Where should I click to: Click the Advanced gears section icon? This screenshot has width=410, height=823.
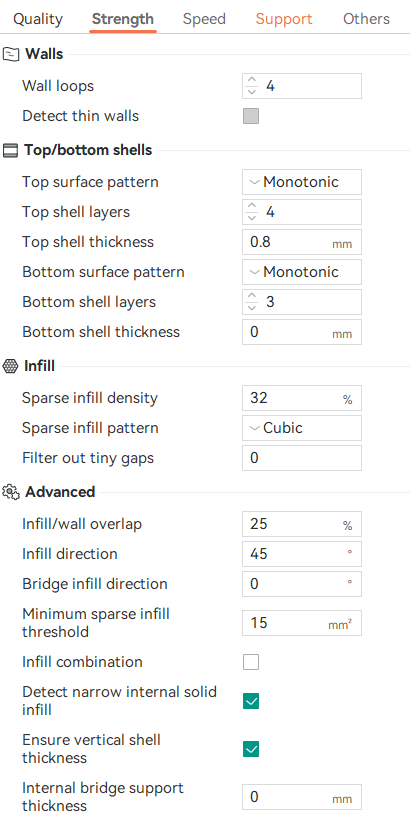tap(10, 492)
